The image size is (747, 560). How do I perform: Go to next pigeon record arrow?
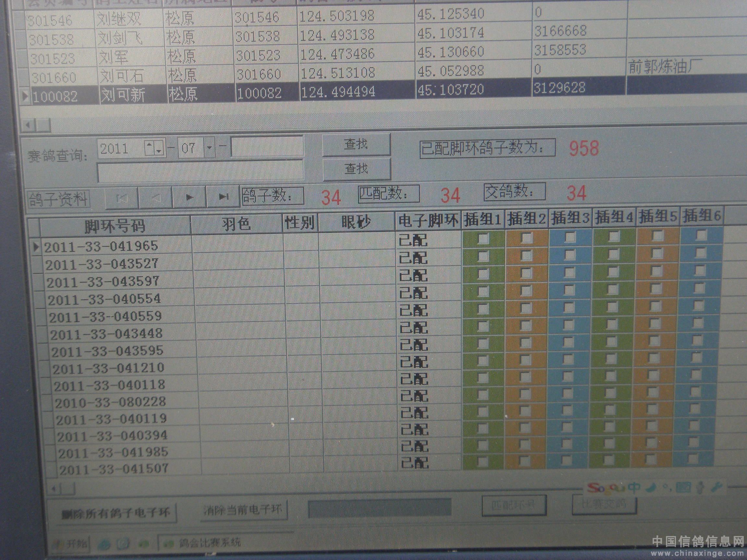[189, 197]
